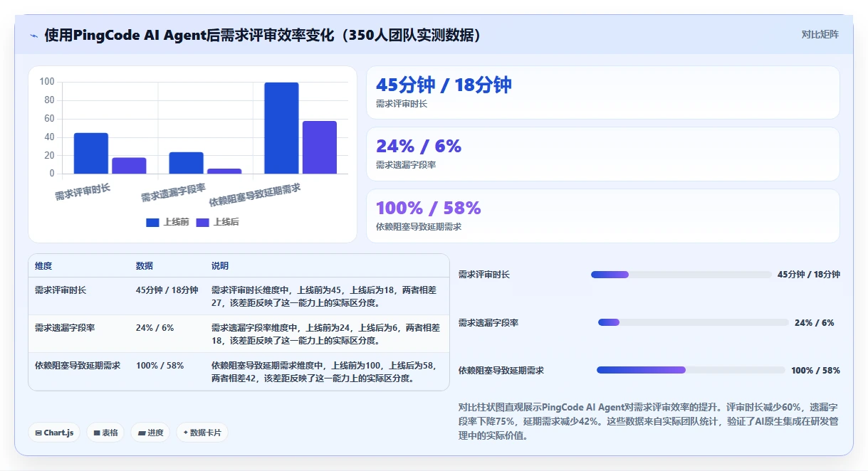This screenshot has width=868, height=471.
Task: Click table data cell 100% / 58%
Action: (x=160, y=366)
